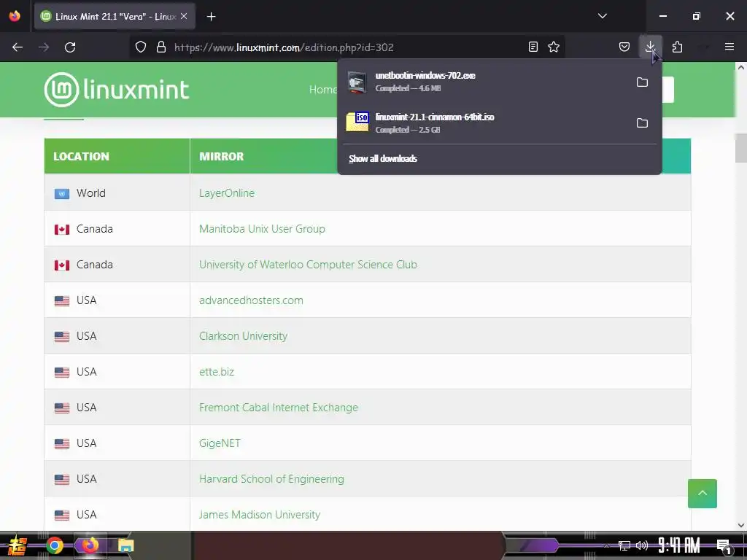Screen dimensions: 747x560
Task: Click the green scroll-to-top arrow button
Action: 703,494
